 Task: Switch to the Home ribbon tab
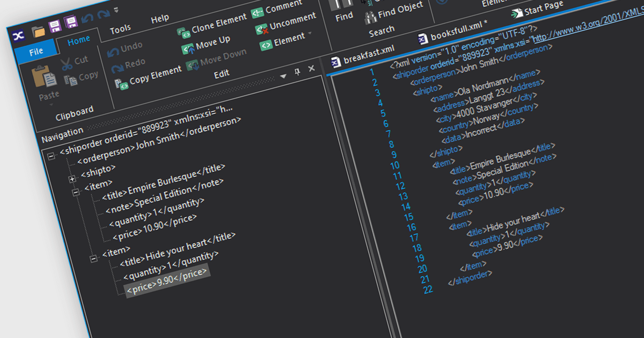tap(78, 40)
